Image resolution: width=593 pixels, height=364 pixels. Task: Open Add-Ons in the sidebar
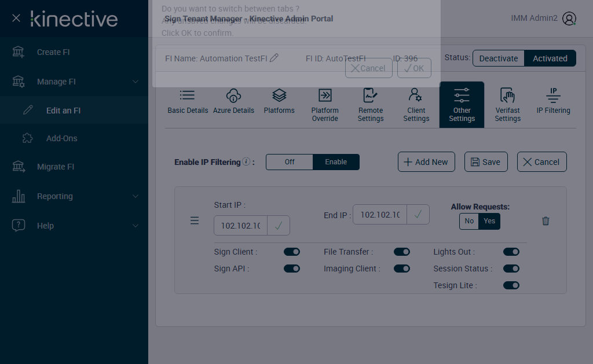point(74,138)
